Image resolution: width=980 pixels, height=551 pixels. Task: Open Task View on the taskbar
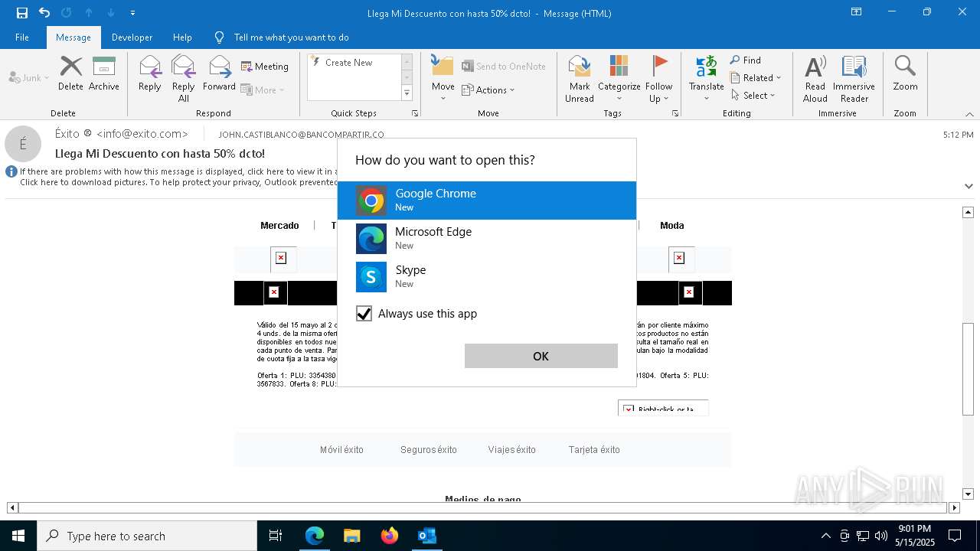coord(276,536)
